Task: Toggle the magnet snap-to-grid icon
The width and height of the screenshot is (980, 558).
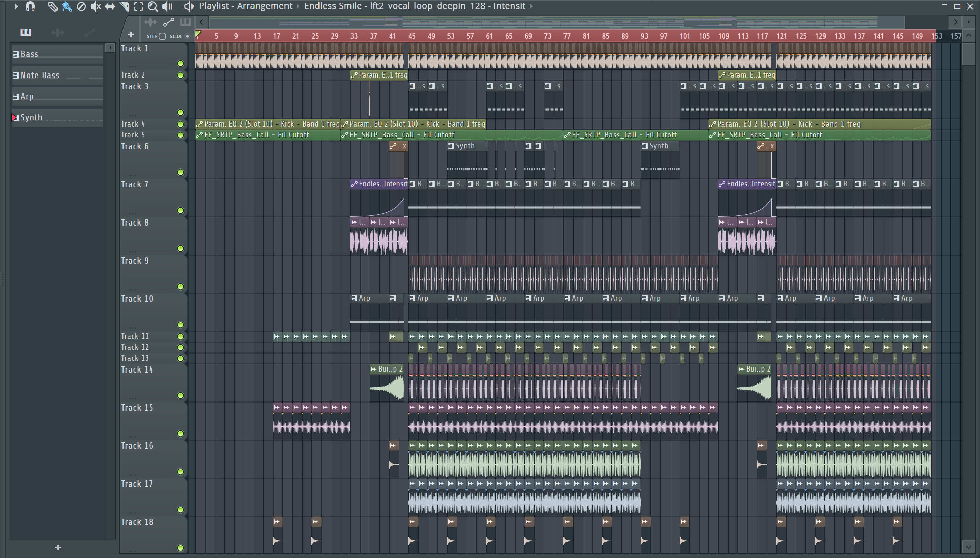Action: coord(30,6)
